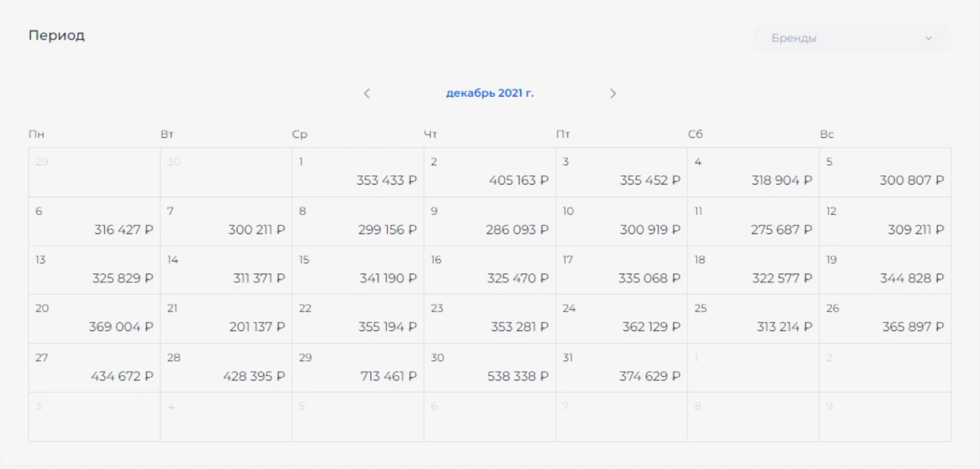Open the Бренды dropdown
Image resolution: width=980 pixels, height=469 pixels.
tap(852, 38)
